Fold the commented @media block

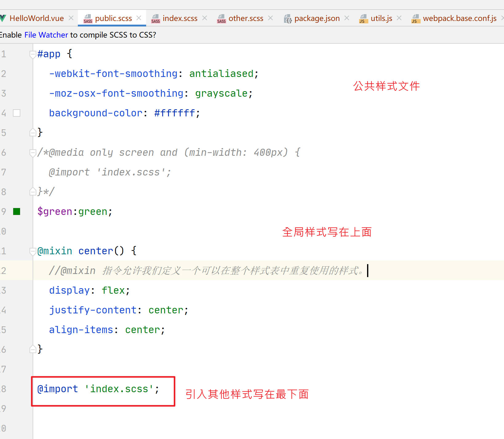(x=33, y=153)
